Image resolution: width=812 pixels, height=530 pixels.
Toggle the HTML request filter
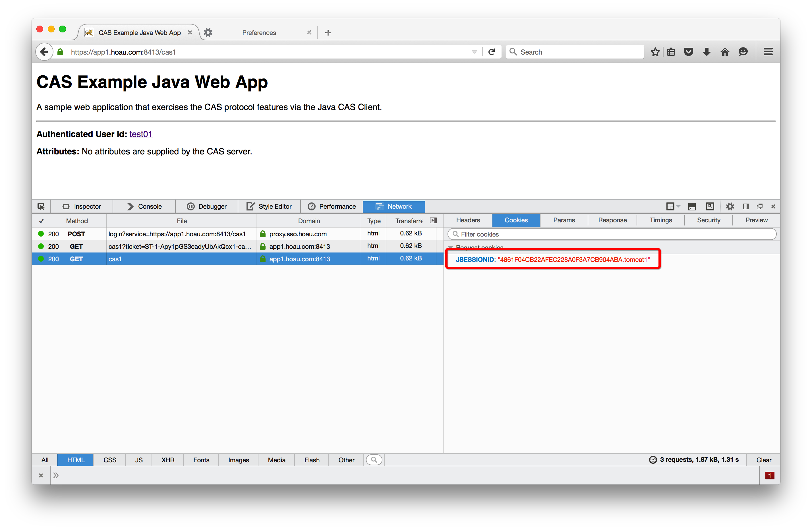point(75,460)
